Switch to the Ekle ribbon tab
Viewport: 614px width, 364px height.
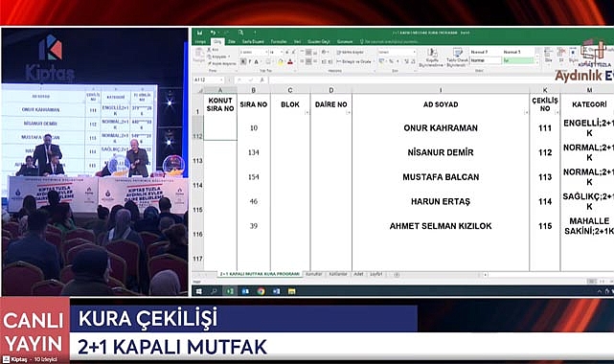tap(232, 41)
